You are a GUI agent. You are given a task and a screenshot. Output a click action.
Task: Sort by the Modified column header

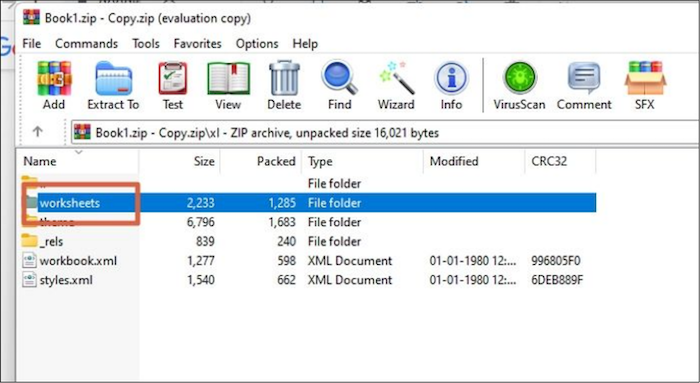(474, 161)
